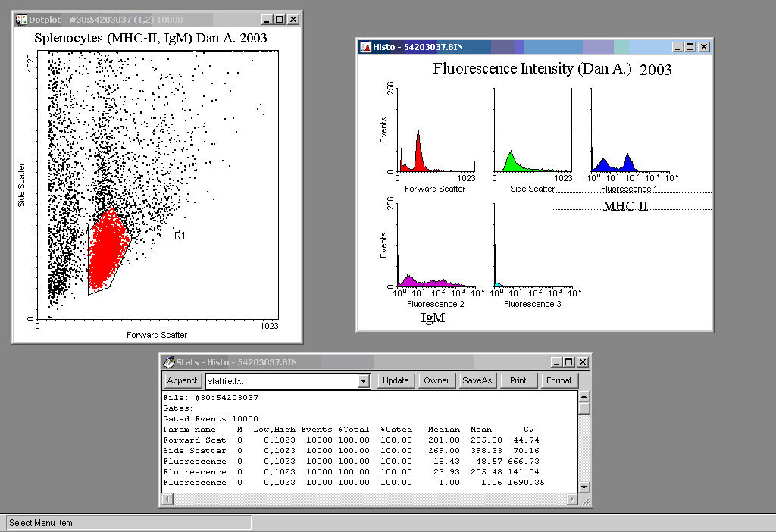Click the Owner button
The image size is (776, 532).
point(436,381)
